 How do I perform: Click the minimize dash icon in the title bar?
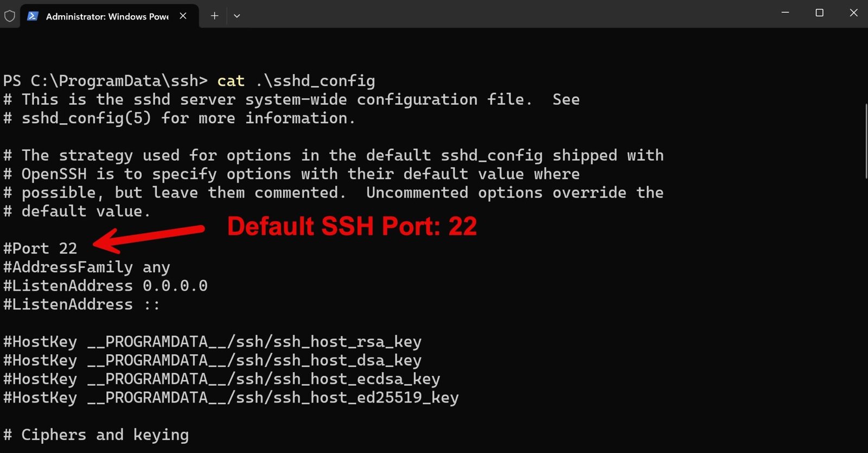click(785, 12)
